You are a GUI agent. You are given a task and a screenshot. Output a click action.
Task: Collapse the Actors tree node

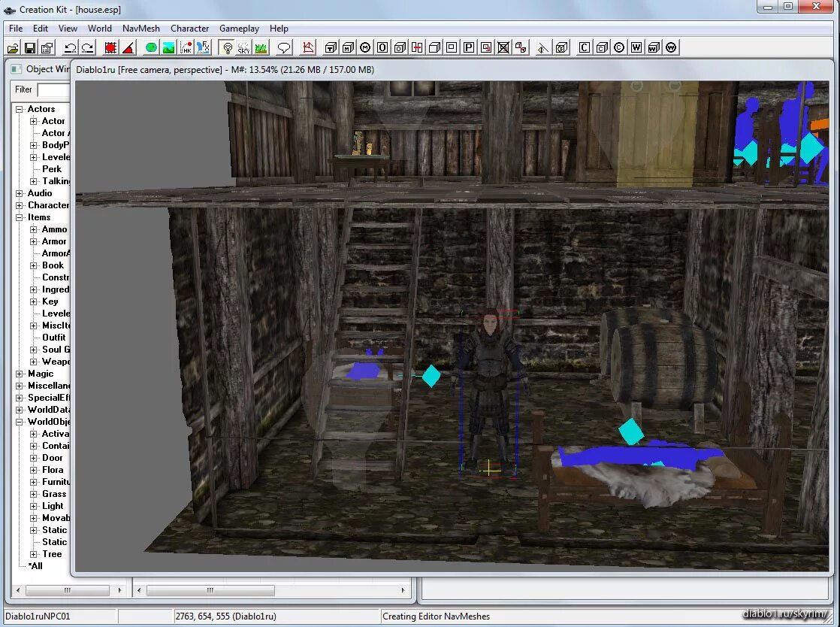tap(20, 109)
